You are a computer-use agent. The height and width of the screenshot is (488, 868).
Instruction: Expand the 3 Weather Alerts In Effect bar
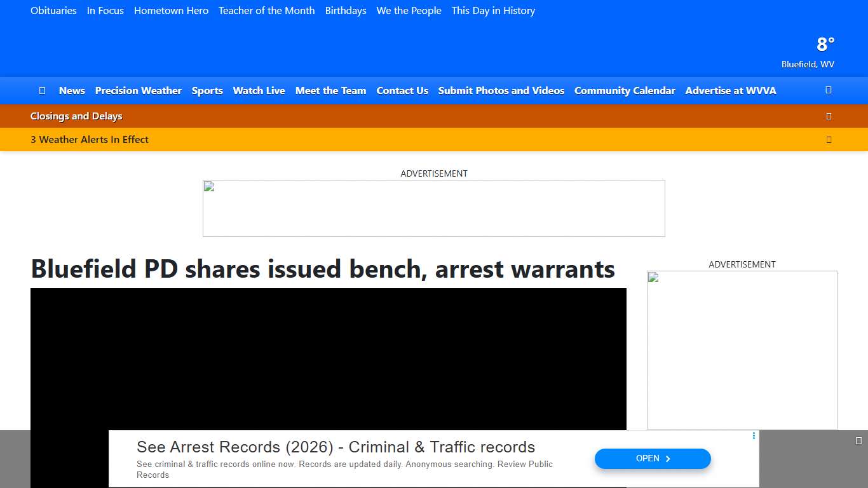(90, 140)
